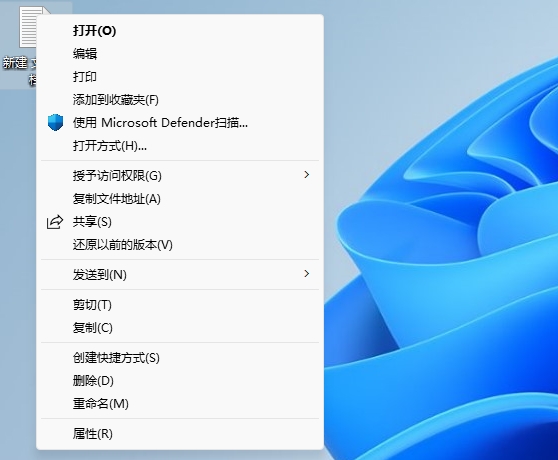Click the Microsoft Defender shield icon
Viewport: 558px width, 460px height.
point(55,122)
